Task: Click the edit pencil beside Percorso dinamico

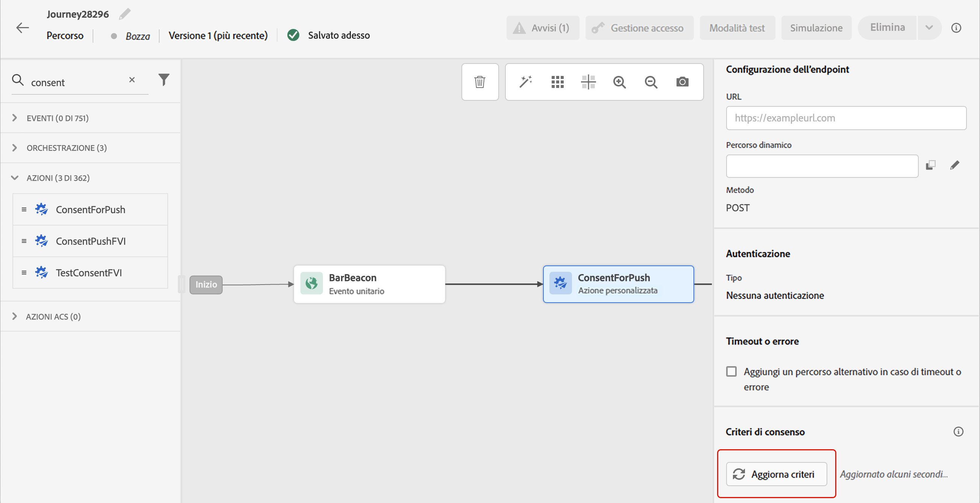Action: tap(954, 165)
